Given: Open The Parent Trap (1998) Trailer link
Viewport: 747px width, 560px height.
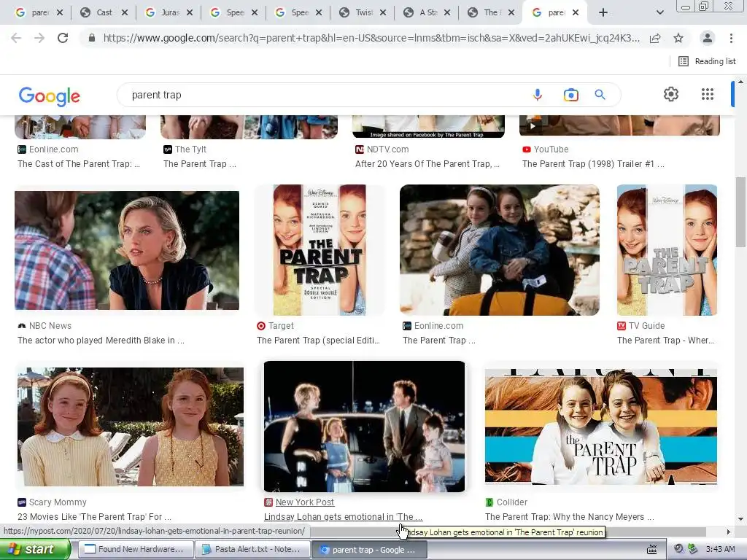Looking at the screenshot, I should pos(593,164).
